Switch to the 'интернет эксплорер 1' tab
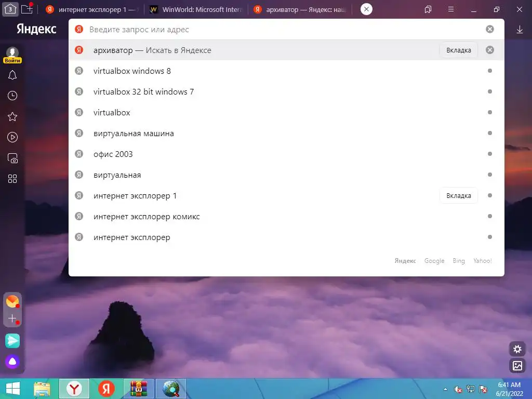532x399 pixels. click(91, 9)
